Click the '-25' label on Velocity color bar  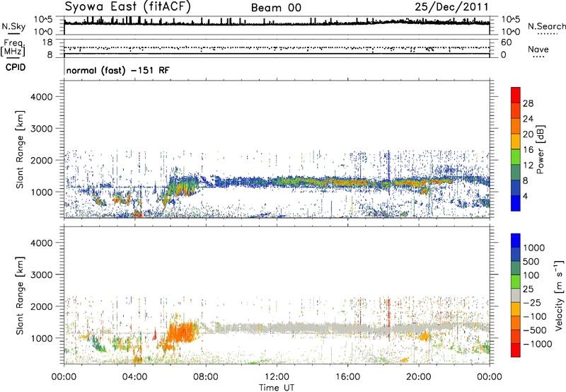[x=532, y=302]
